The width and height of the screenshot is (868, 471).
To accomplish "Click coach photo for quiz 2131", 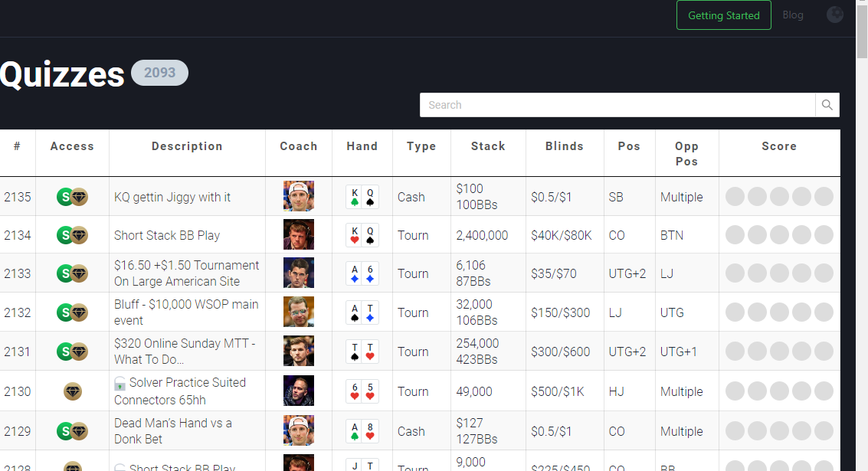I will point(298,351).
